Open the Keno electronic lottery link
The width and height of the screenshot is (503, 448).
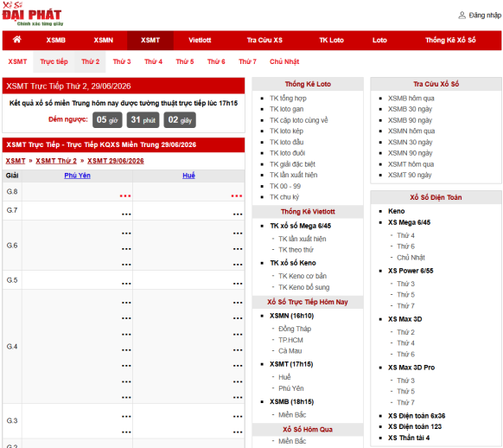(396, 211)
